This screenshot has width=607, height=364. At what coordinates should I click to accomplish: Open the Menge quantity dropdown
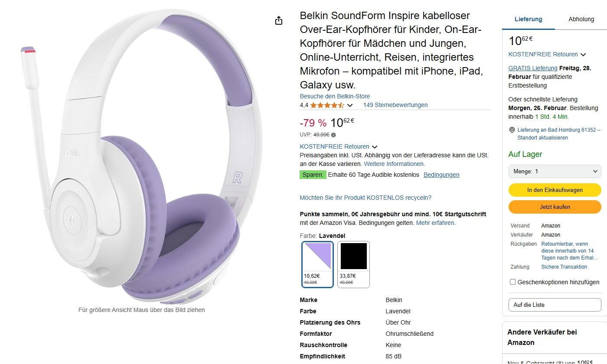click(555, 171)
